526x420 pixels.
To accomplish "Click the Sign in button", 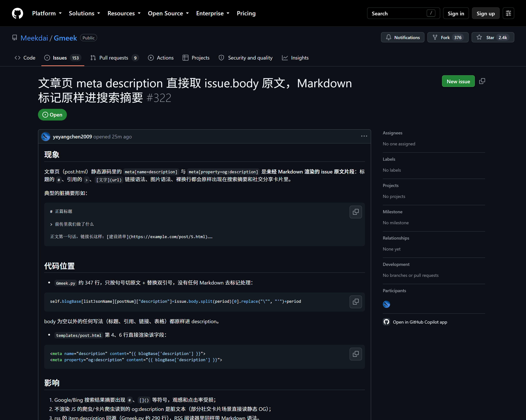I will (x=456, y=13).
